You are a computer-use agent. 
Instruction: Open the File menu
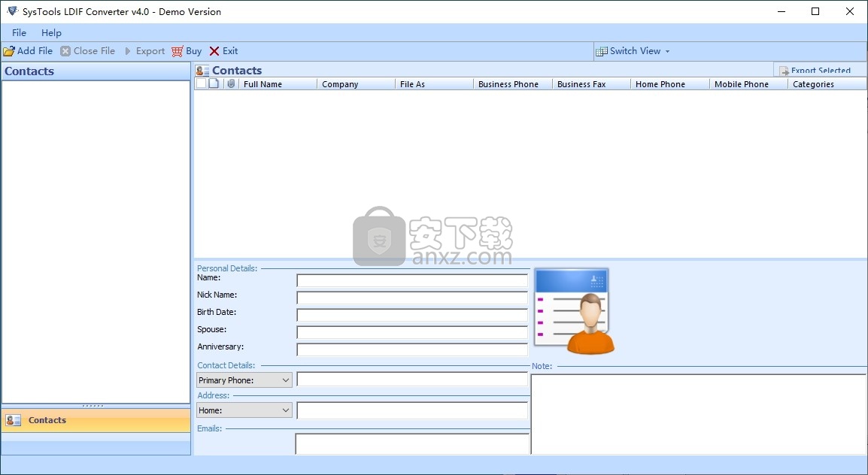[x=19, y=32]
